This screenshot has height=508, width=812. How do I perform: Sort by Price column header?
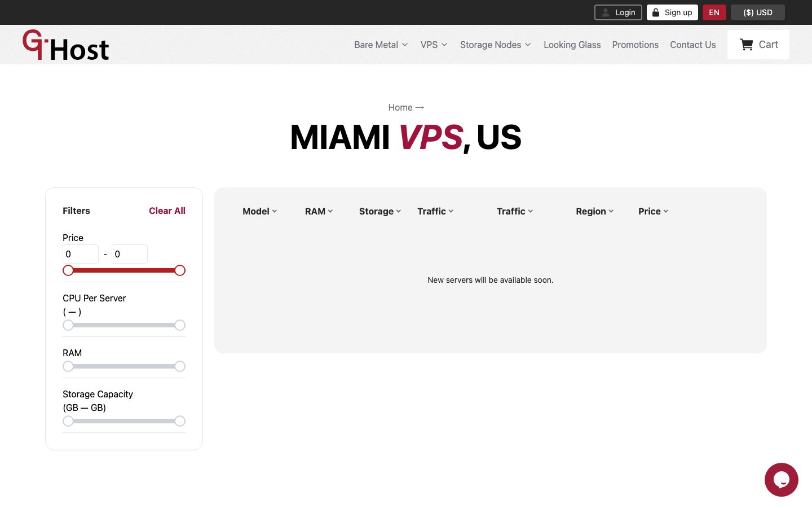point(654,211)
